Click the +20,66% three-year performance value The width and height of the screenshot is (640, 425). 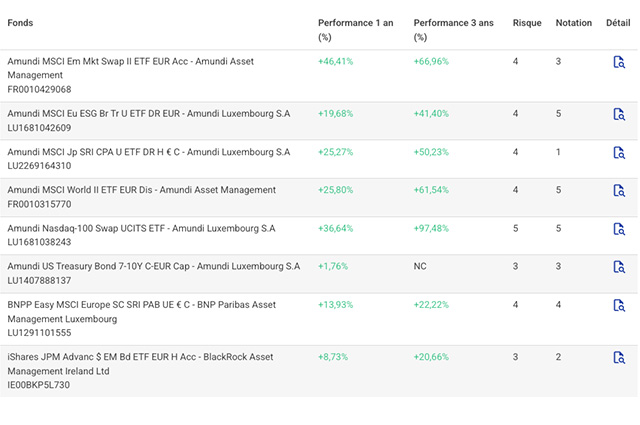[x=431, y=357]
